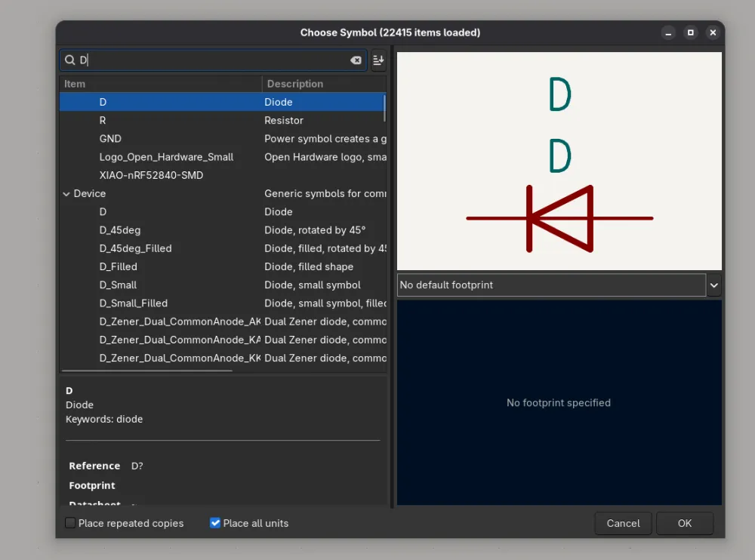Select the Logo_Open_Hardware_Small symbol
Screen dimensions: 755x560
point(166,156)
